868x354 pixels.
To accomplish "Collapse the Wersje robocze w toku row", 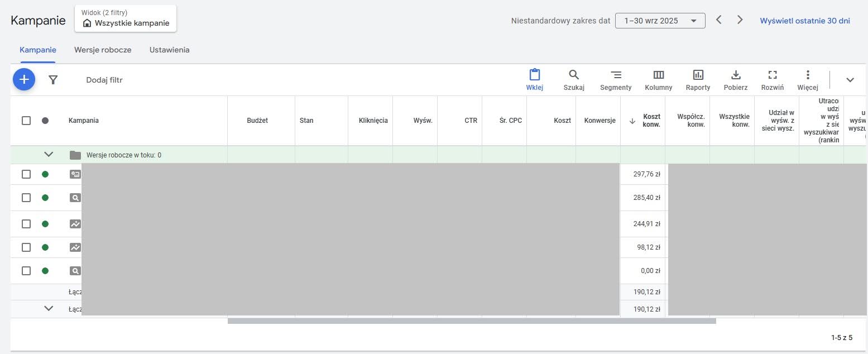I will 49,155.
